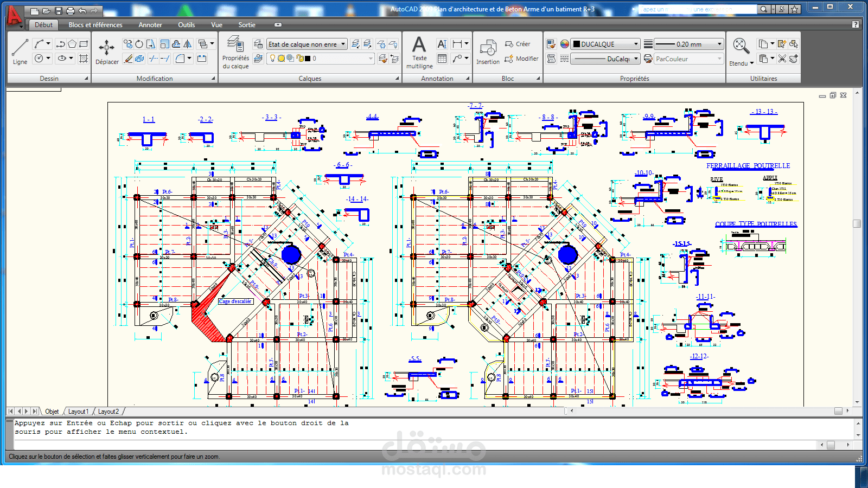Screen dimensions: 868x488
Task: Expand the Calques panel arrow
Action: pyautogui.click(x=397, y=79)
